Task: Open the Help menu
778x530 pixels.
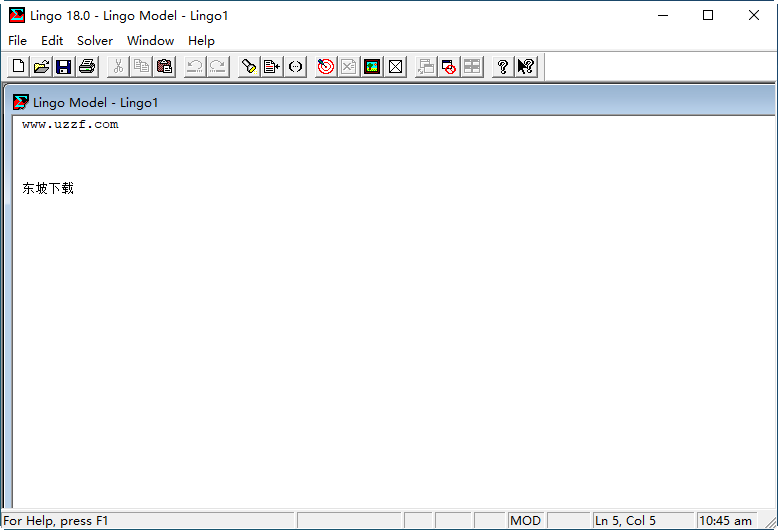Action: point(201,41)
